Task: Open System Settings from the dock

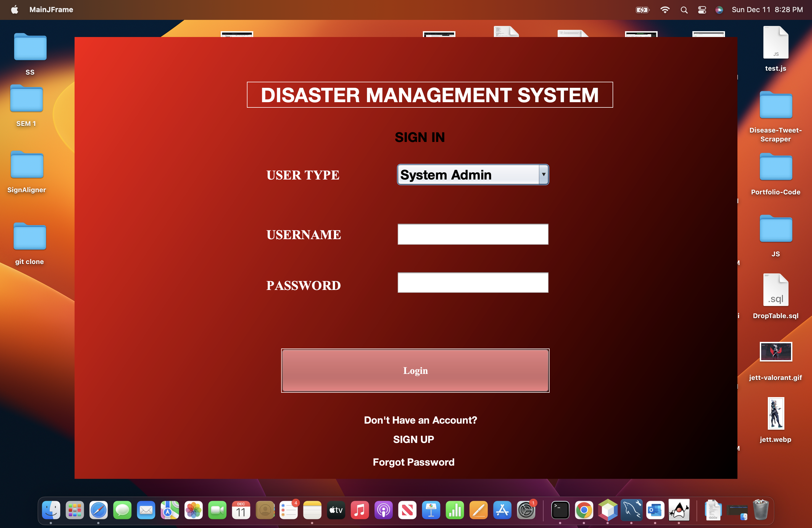Action: tap(526, 510)
